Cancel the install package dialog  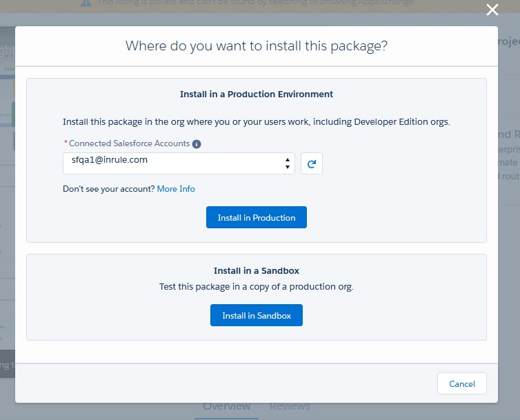462,383
